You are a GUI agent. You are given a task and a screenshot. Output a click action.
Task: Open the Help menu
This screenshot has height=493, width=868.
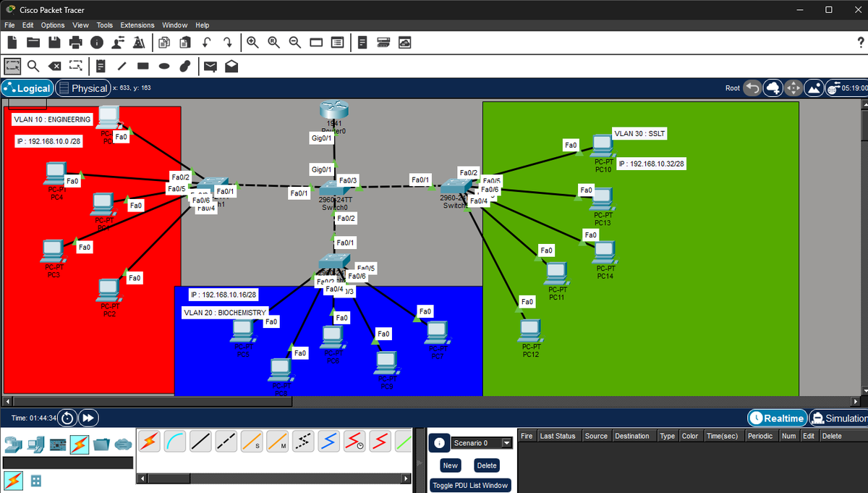coord(203,25)
